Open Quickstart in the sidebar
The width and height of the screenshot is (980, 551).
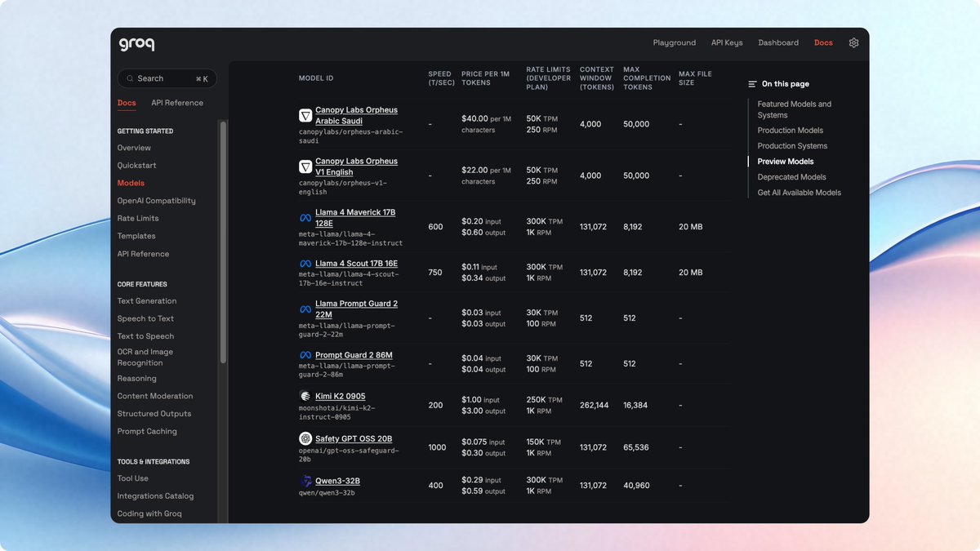click(136, 166)
